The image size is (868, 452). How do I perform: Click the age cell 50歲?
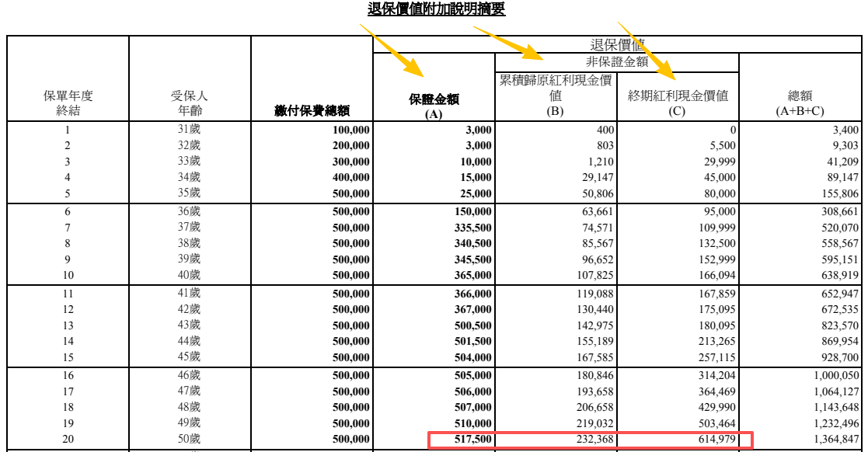190,439
